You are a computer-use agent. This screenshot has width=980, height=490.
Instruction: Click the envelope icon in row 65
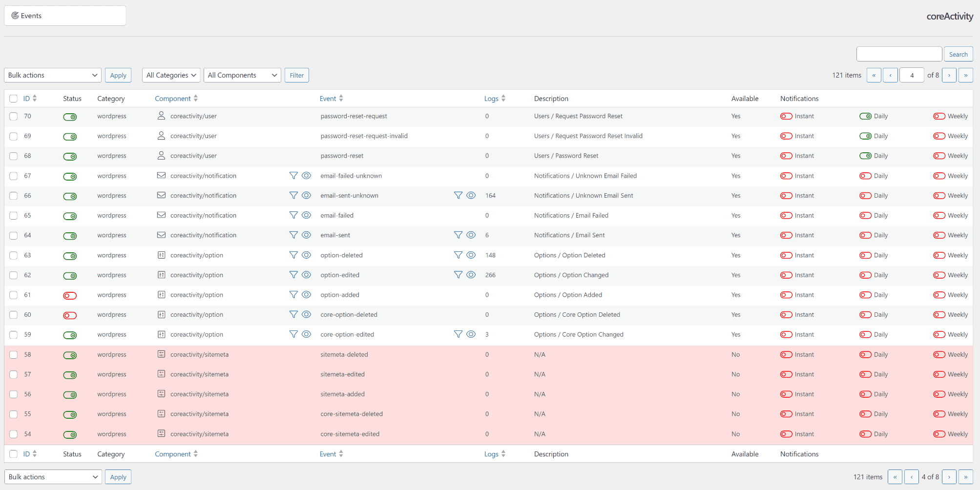(x=161, y=215)
